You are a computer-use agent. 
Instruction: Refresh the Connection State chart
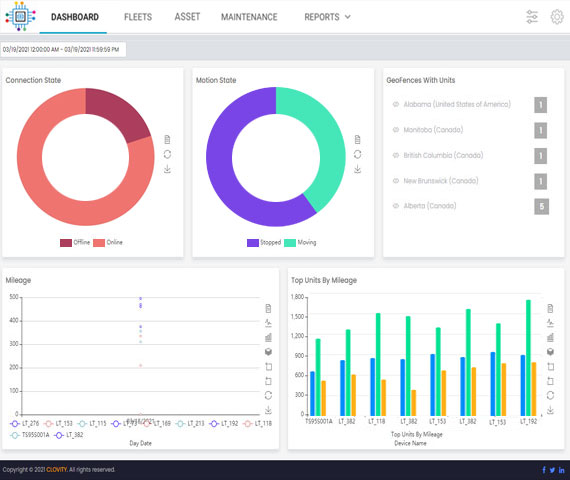(x=167, y=154)
